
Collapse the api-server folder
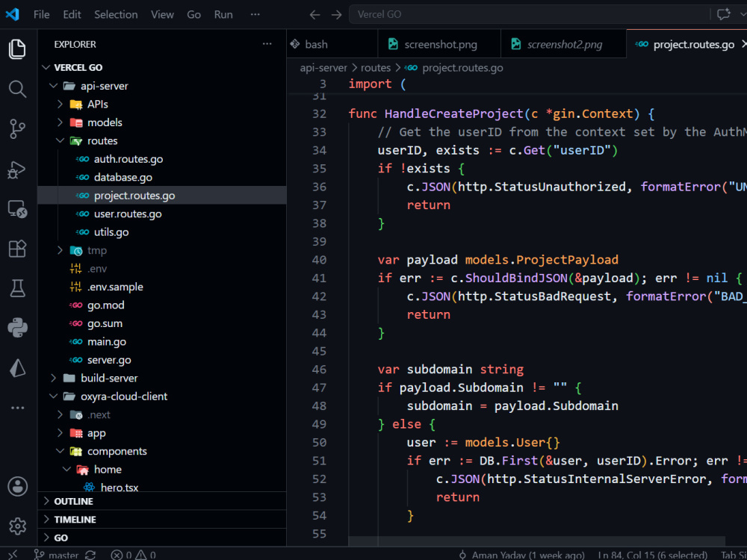coord(162,86)
